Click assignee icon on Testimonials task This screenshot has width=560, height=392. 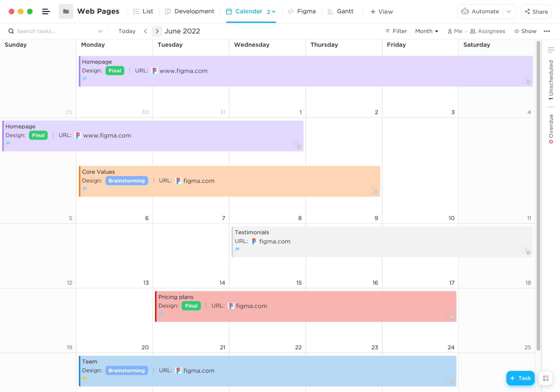coord(526,250)
